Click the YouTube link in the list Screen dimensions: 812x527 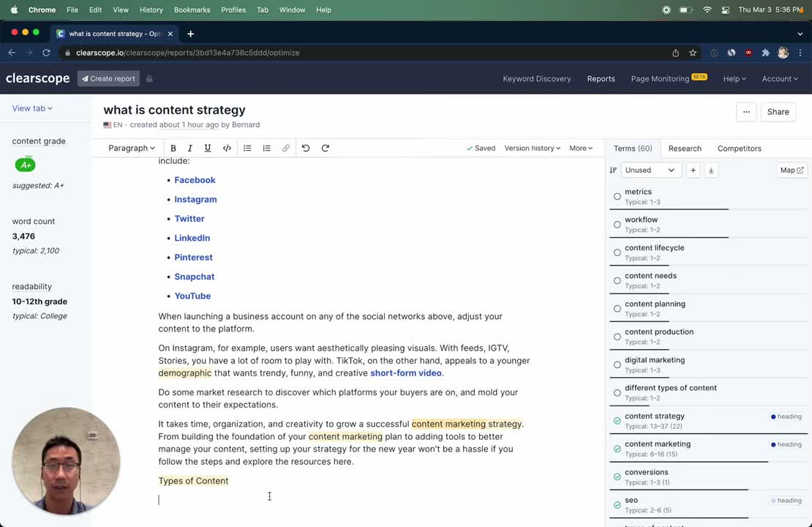point(192,296)
